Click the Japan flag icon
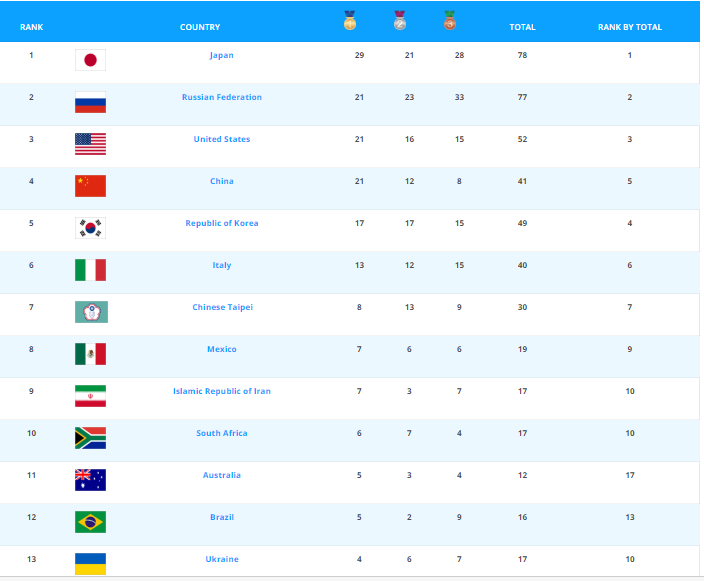 click(x=90, y=60)
